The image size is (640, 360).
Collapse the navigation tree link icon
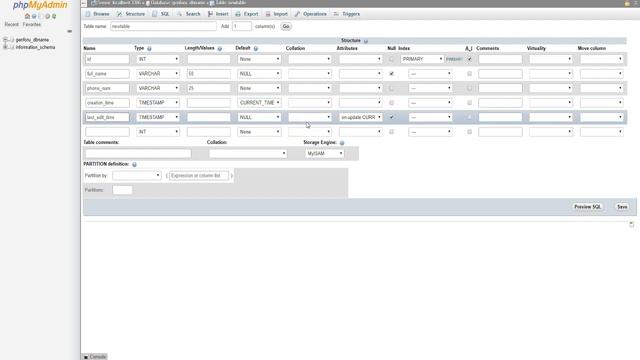pyautogui.click(x=69, y=31)
